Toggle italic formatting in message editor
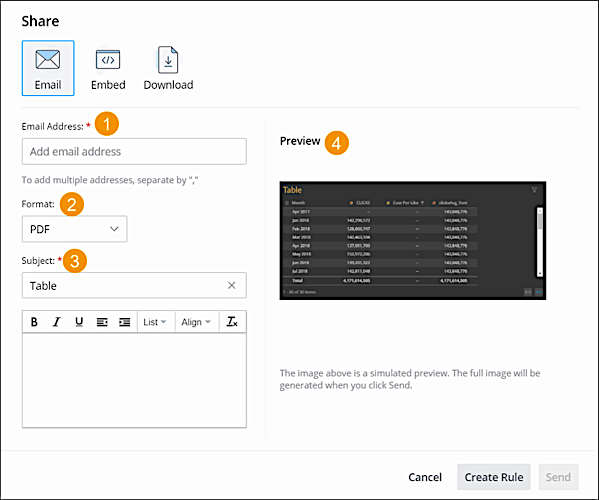The image size is (599, 500). [x=57, y=322]
